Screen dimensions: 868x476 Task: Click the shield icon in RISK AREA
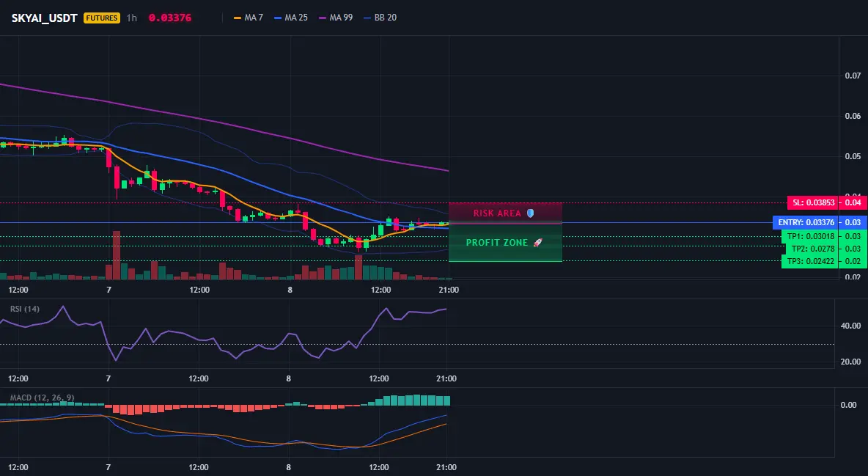[x=530, y=213]
